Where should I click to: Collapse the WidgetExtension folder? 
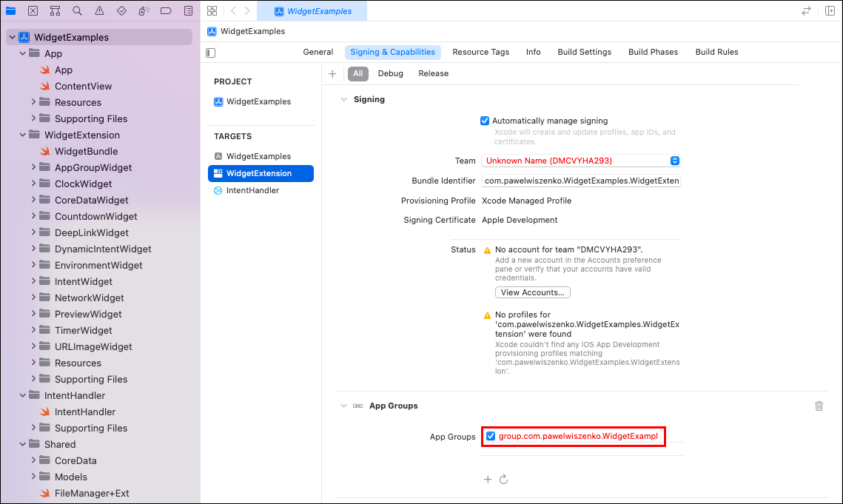[x=23, y=135]
